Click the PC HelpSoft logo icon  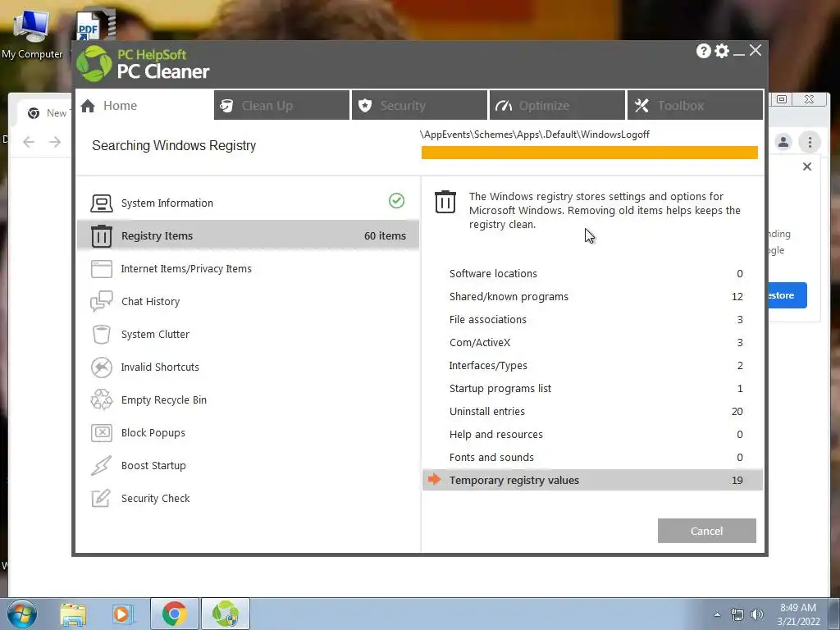(x=94, y=63)
